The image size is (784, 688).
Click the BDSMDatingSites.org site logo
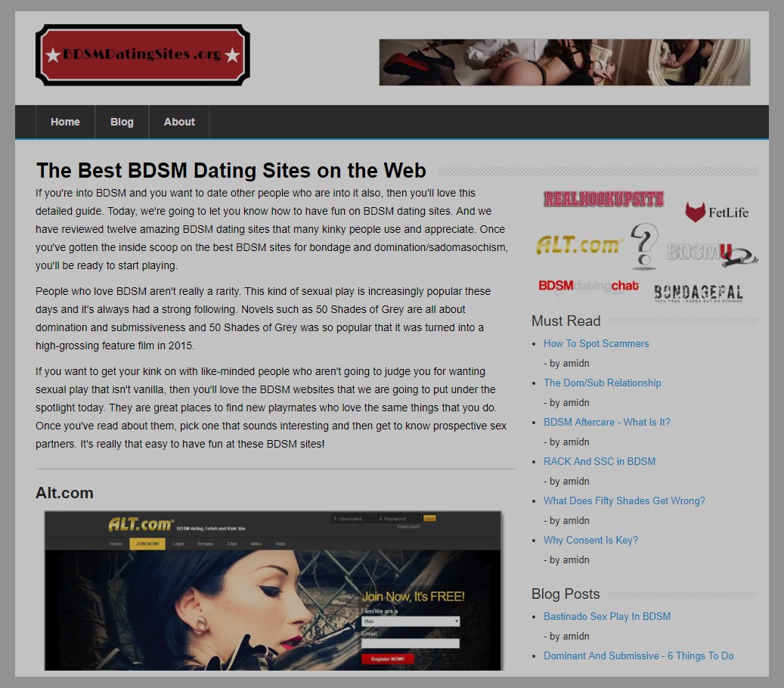[142, 54]
